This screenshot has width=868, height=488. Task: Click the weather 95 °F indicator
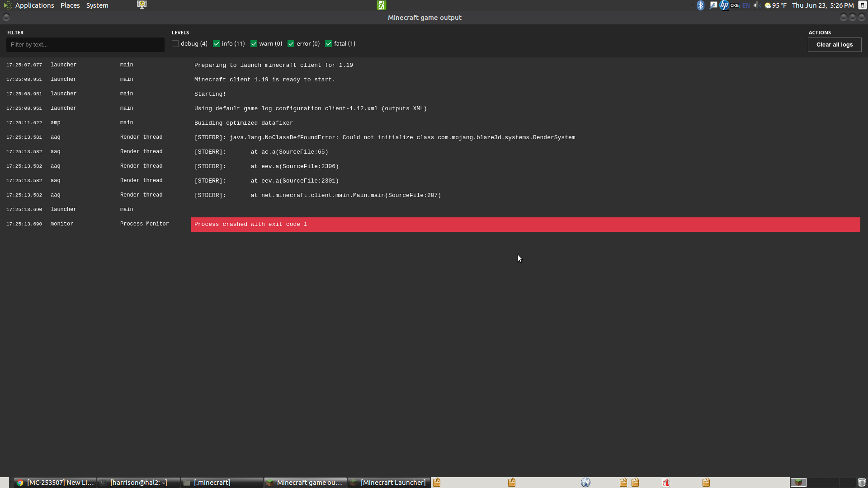776,5
